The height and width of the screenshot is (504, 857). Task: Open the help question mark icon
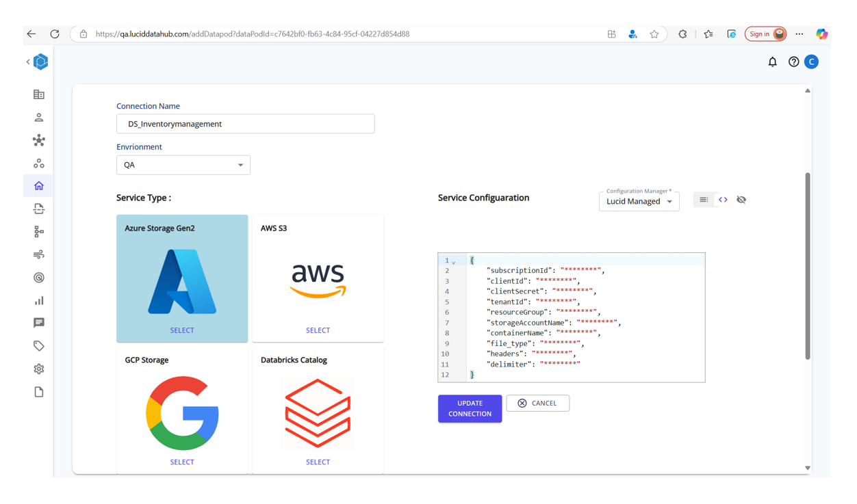(793, 62)
